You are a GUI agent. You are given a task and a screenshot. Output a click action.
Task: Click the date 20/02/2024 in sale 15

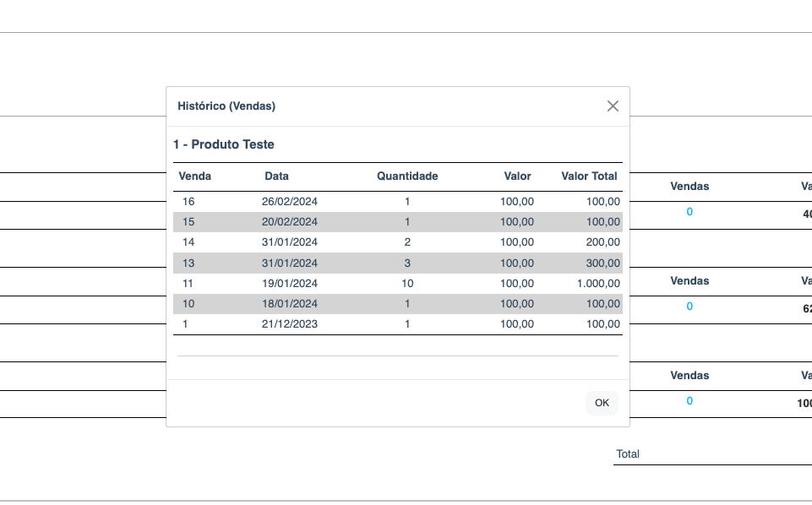tap(289, 222)
